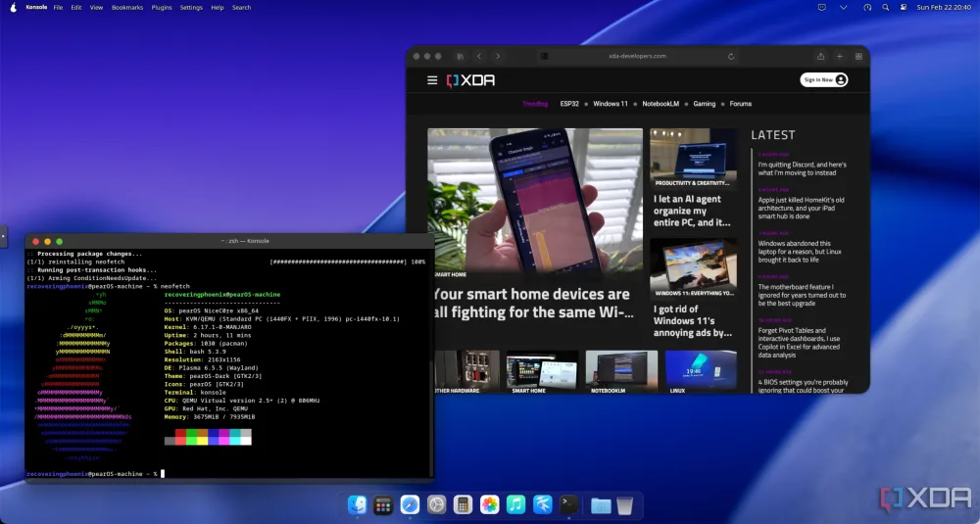
Task: Open the Edit menu in Konsole
Action: (76, 8)
